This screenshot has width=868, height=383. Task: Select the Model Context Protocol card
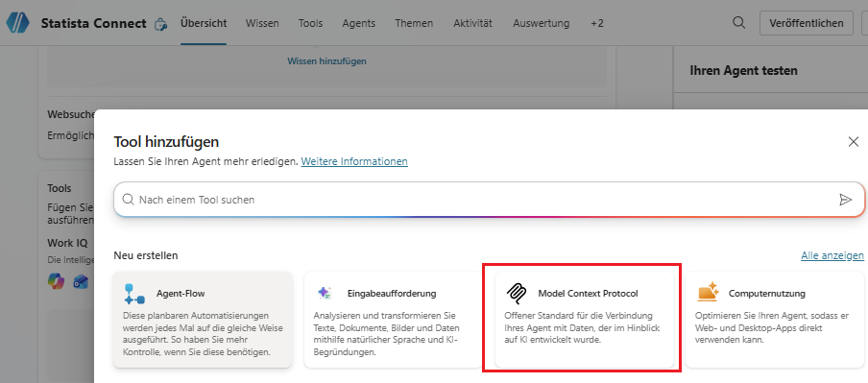[585, 320]
